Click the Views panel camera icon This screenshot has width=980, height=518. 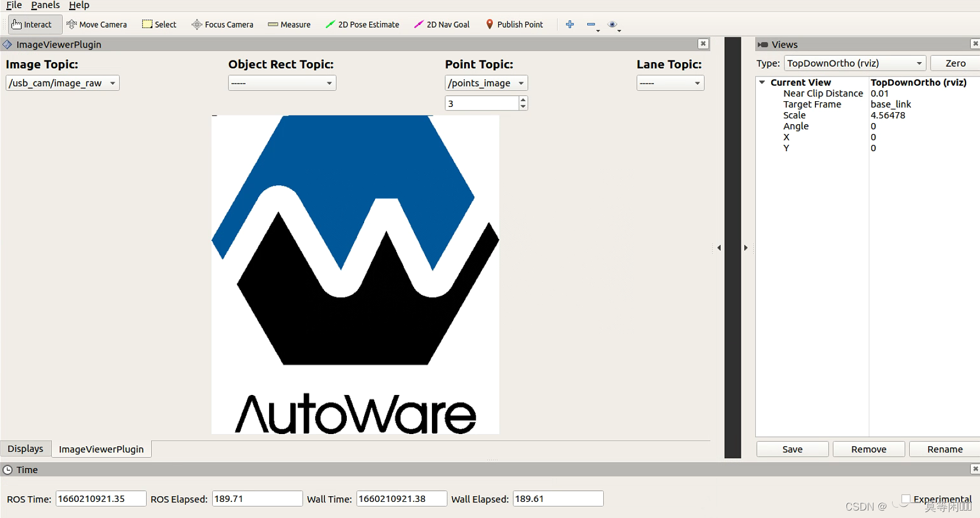tap(763, 44)
